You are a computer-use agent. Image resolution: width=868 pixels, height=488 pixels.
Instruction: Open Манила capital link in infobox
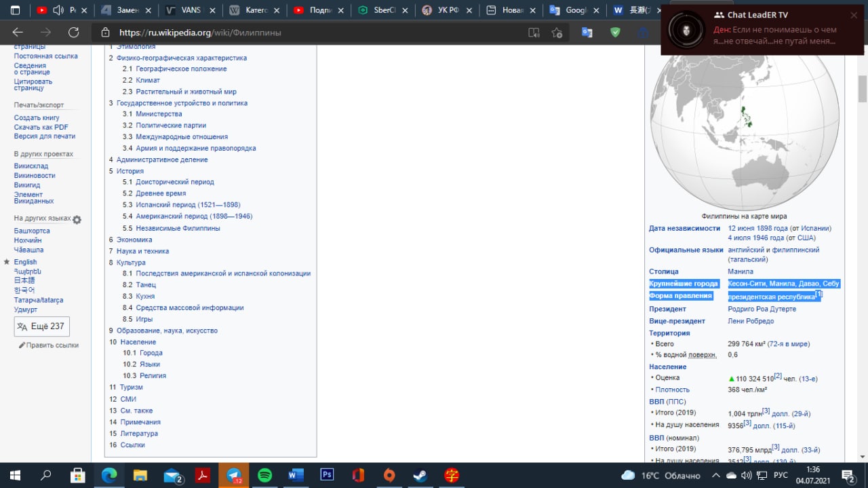tap(740, 271)
